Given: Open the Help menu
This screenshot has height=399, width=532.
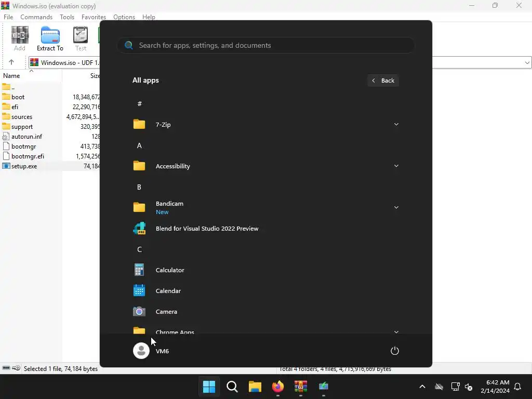Looking at the screenshot, I should (149, 17).
